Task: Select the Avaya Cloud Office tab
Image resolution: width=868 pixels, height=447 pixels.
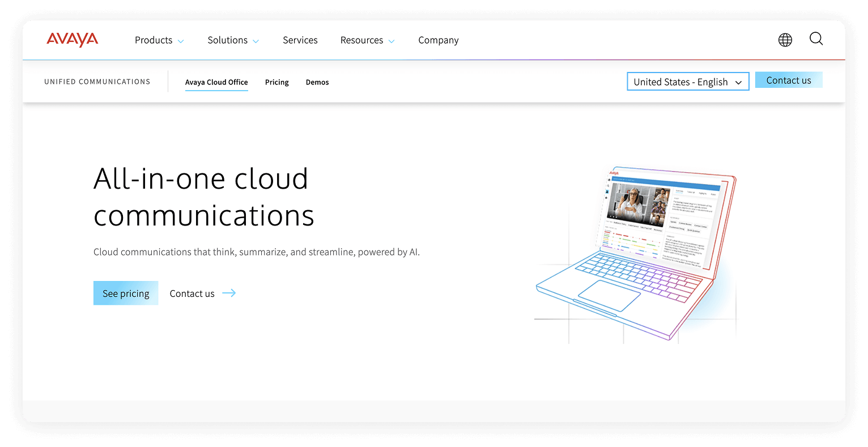Action: coord(216,82)
